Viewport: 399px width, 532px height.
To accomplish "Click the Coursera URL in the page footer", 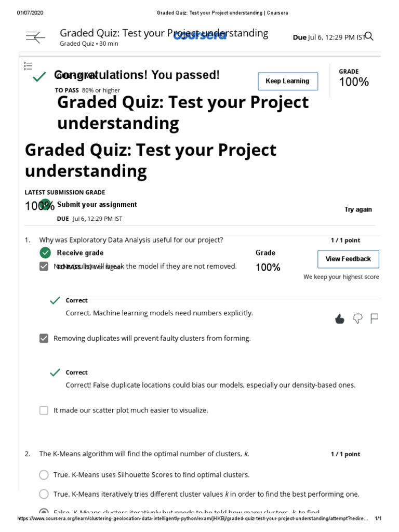I will click(x=192, y=518).
